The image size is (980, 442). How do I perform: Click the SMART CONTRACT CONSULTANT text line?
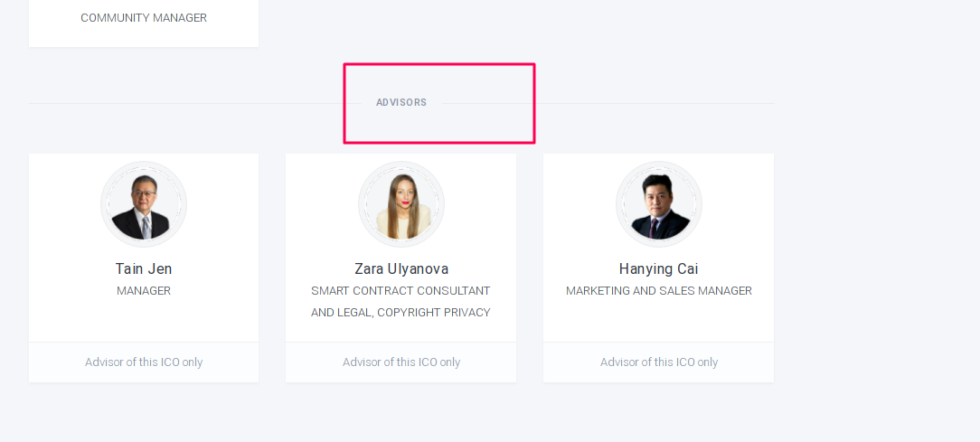[x=400, y=291]
